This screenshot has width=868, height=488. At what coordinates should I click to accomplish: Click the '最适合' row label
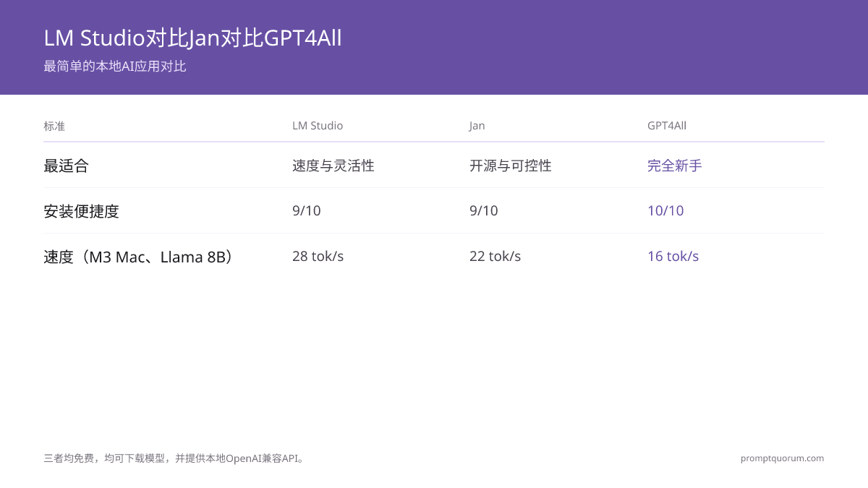click(66, 166)
